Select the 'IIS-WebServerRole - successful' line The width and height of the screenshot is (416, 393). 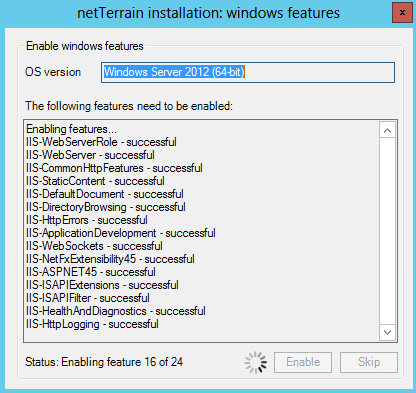101,142
